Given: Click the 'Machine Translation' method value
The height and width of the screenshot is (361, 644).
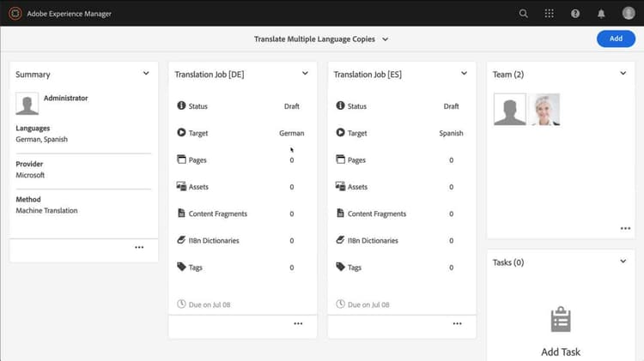Looking at the screenshot, I should tap(46, 210).
